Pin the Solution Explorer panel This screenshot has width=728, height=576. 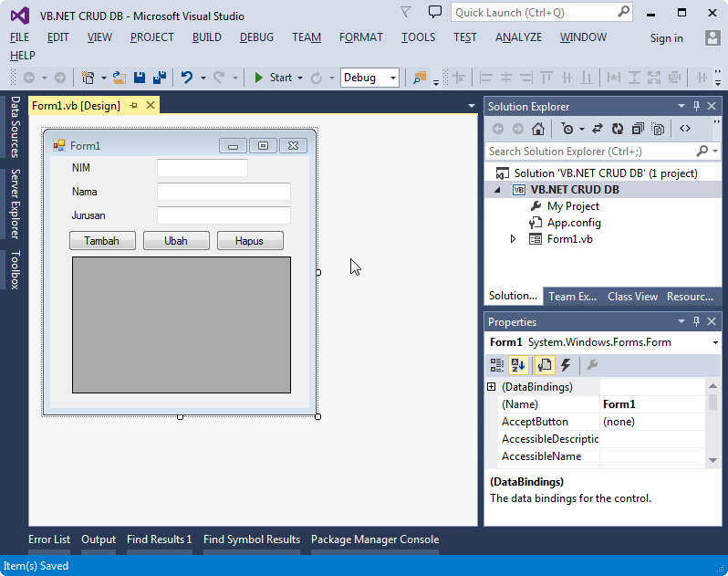pyautogui.click(x=696, y=107)
